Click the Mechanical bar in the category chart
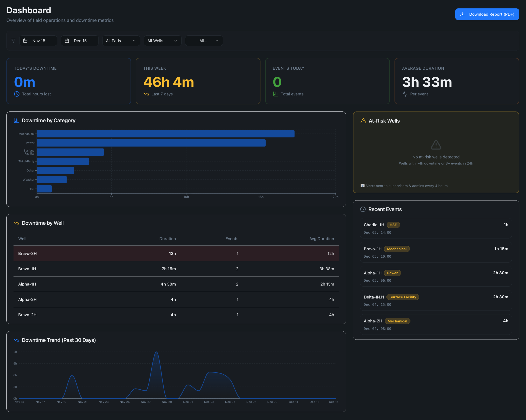Screen dimensions: 526x420 coord(165,134)
